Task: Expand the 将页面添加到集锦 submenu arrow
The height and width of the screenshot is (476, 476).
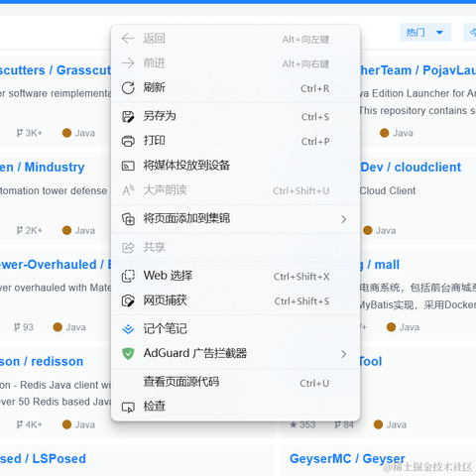Action: pyautogui.click(x=344, y=219)
